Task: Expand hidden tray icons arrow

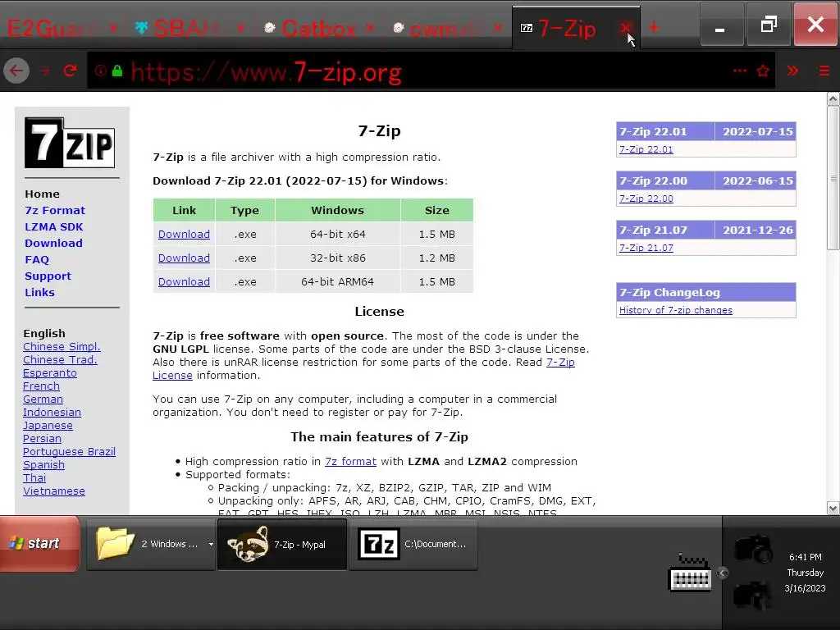Action: [722, 573]
